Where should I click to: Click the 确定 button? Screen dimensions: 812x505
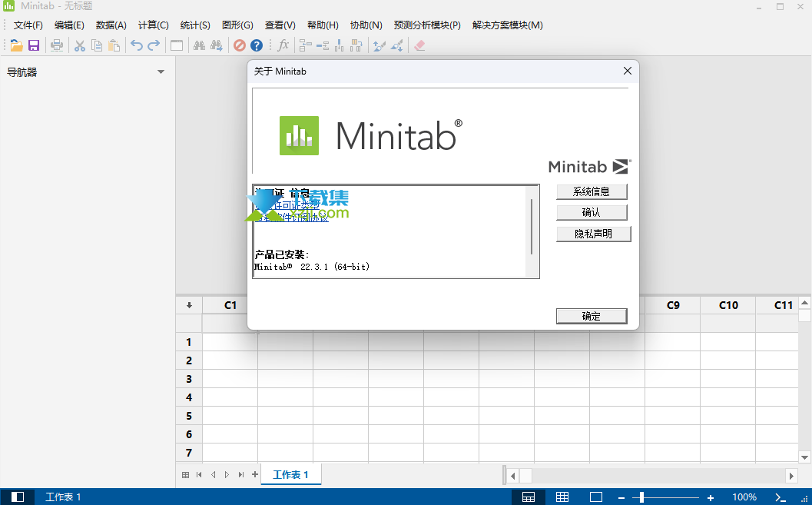coord(592,316)
